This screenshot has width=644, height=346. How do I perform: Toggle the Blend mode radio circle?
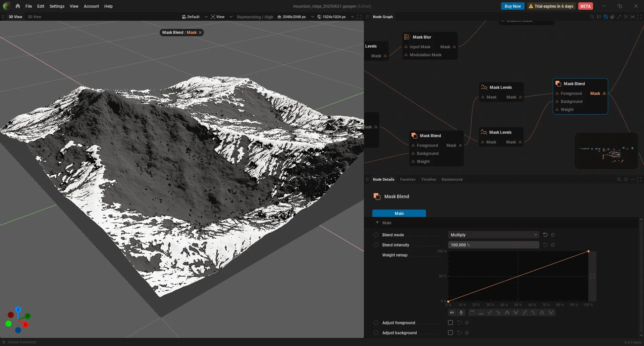376,235
